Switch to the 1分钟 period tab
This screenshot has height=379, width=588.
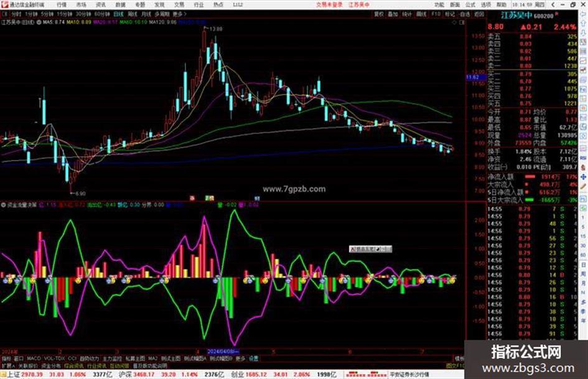pyautogui.click(x=31, y=14)
